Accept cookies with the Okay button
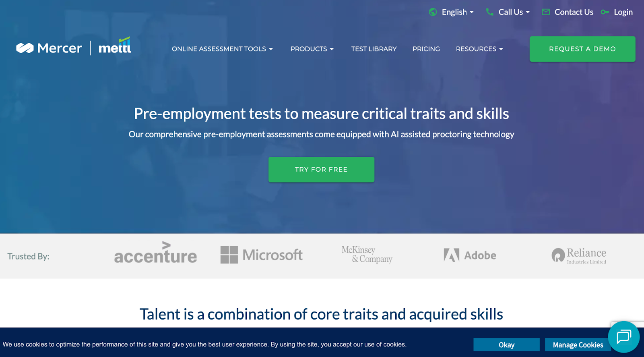644x357 pixels. (507, 345)
